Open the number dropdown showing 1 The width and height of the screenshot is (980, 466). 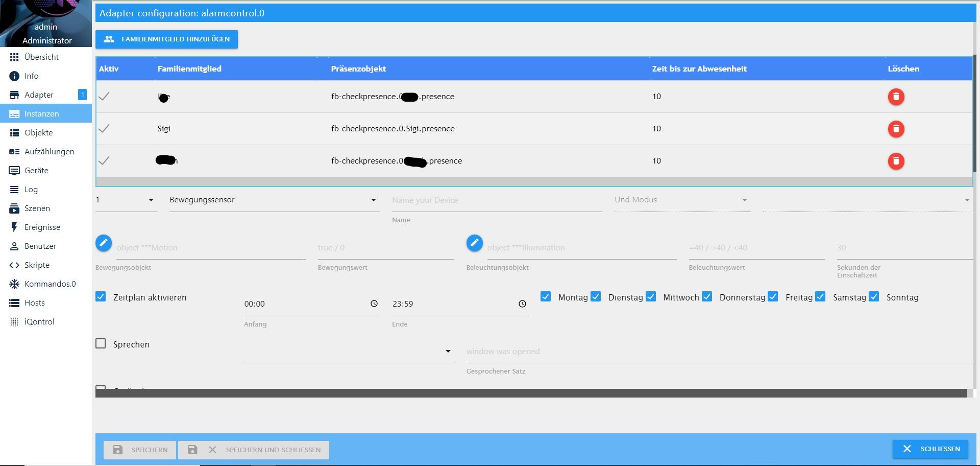coord(126,200)
